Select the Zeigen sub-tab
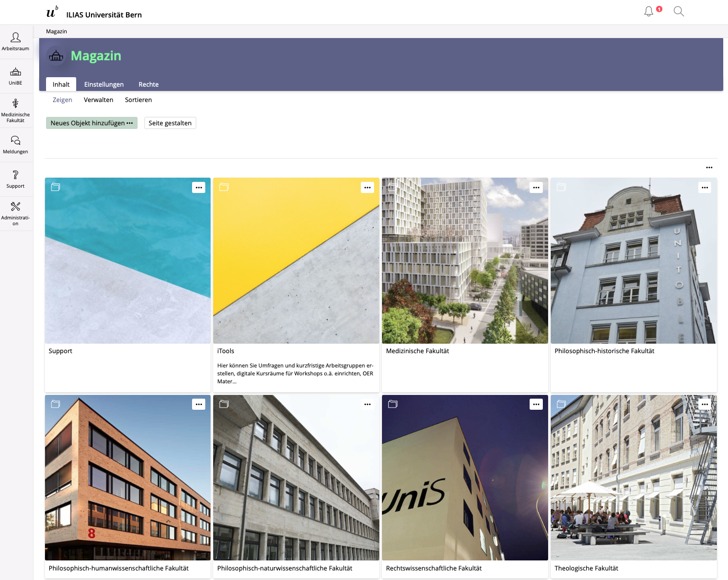The width and height of the screenshot is (728, 580). [62, 100]
